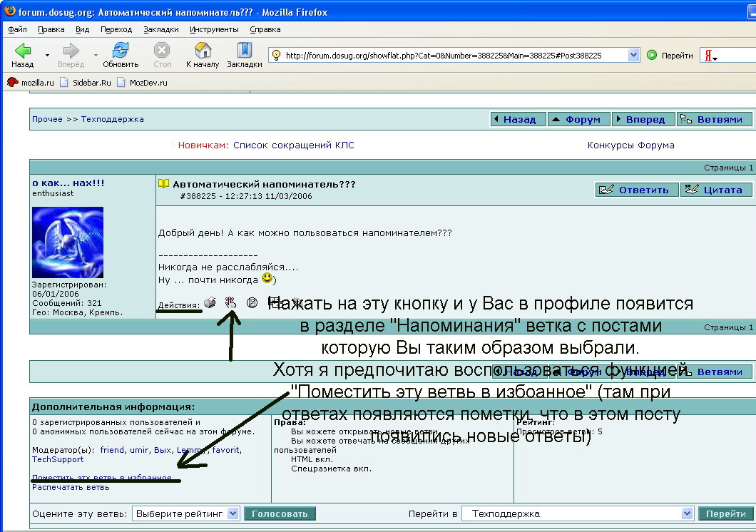
Task: Click the green Перейти go icon by the address bar
Action: [652, 55]
